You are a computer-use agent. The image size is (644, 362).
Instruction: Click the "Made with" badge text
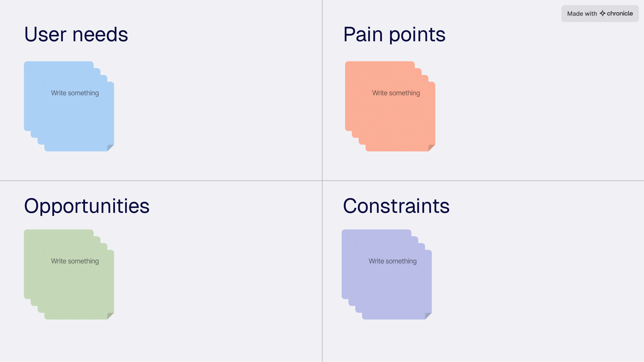582,14
